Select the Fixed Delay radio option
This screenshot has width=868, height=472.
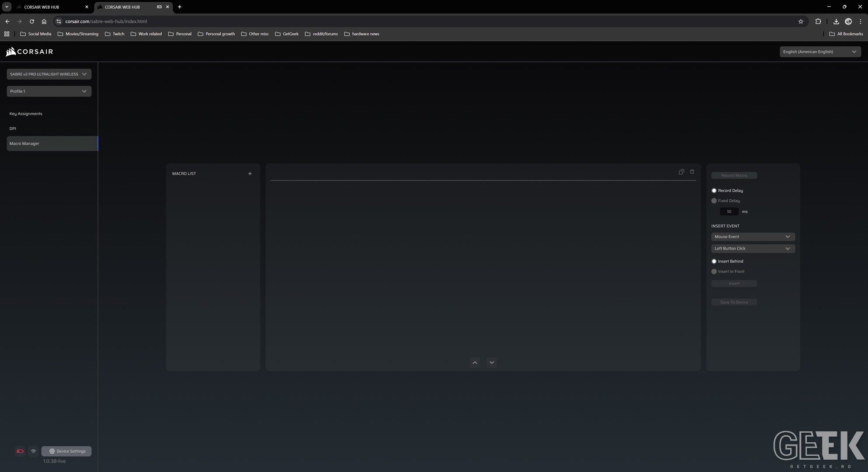tap(714, 201)
